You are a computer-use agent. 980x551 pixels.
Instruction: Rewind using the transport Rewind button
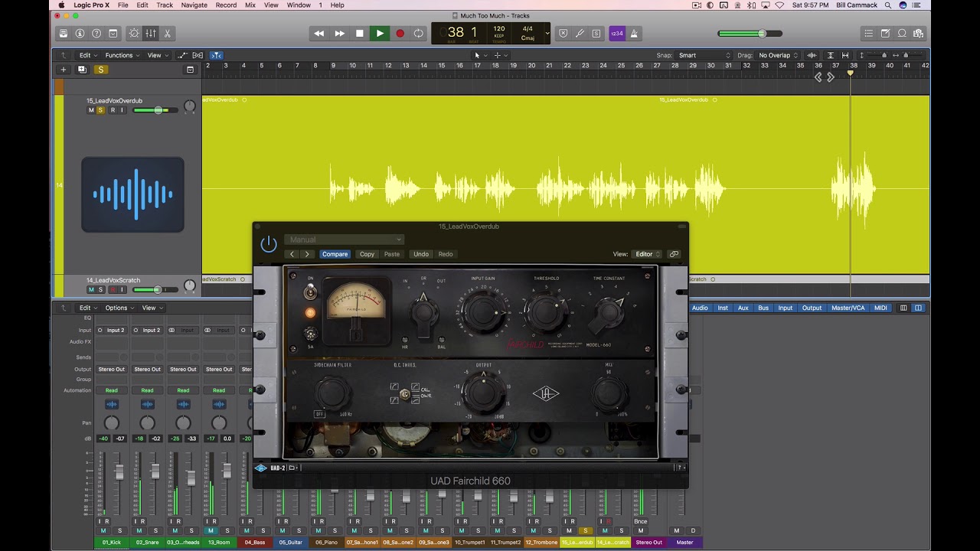point(319,33)
